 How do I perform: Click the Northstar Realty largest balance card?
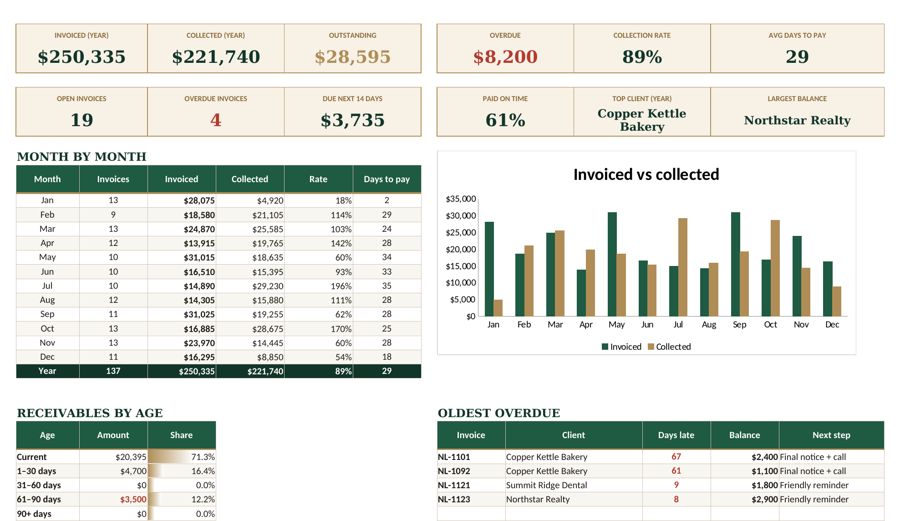tap(797, 112)
